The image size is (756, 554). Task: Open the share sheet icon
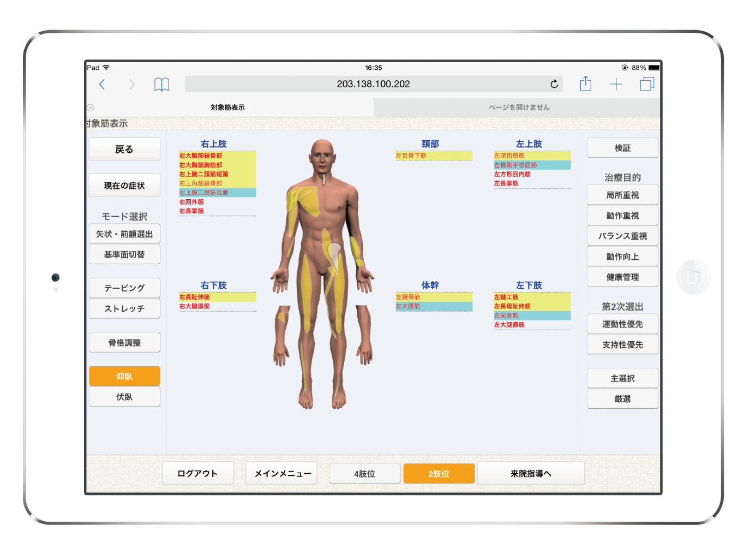(x=585, y=84)
